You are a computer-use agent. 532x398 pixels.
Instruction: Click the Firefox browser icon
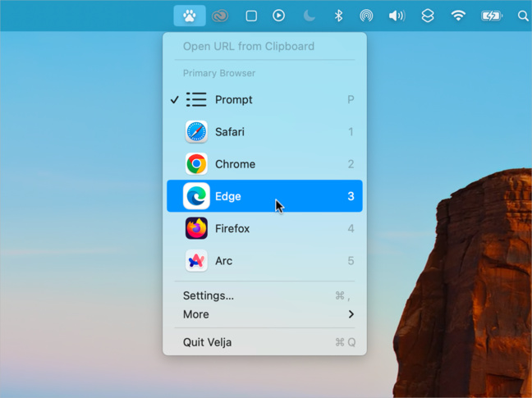click(196, 228)
